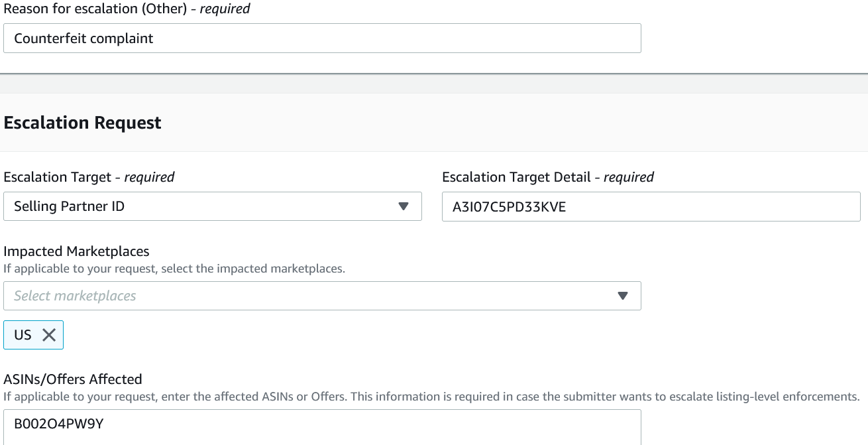868x445 pixels.
Task: Click the ASINs/Offers Affected label
Action: 73,379
